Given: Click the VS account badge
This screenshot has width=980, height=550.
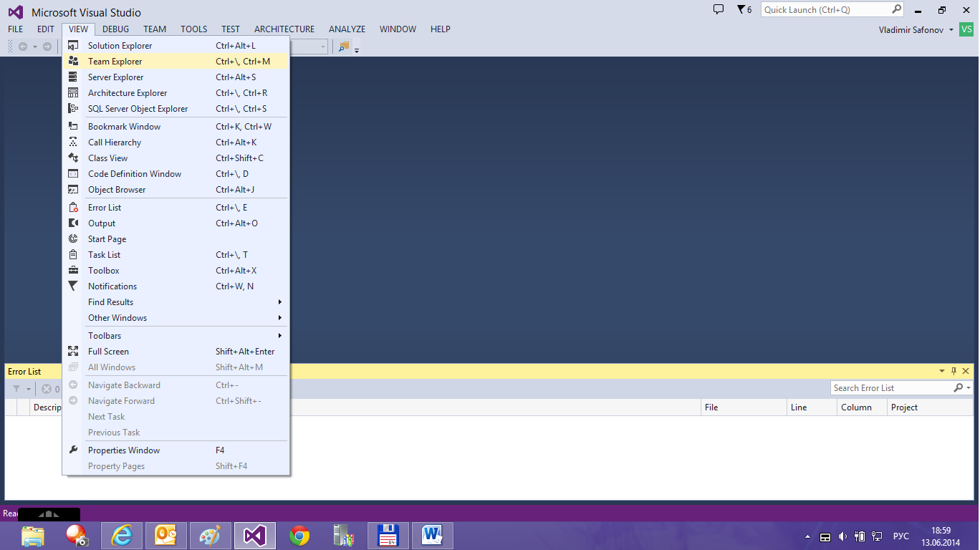Looking at the screenshot, I should 966,29.
